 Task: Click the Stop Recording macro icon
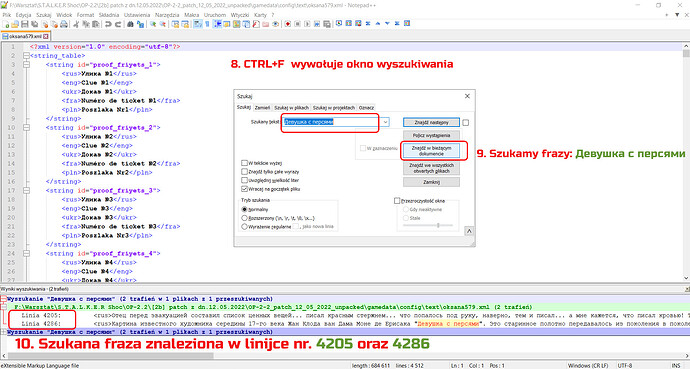297,24
